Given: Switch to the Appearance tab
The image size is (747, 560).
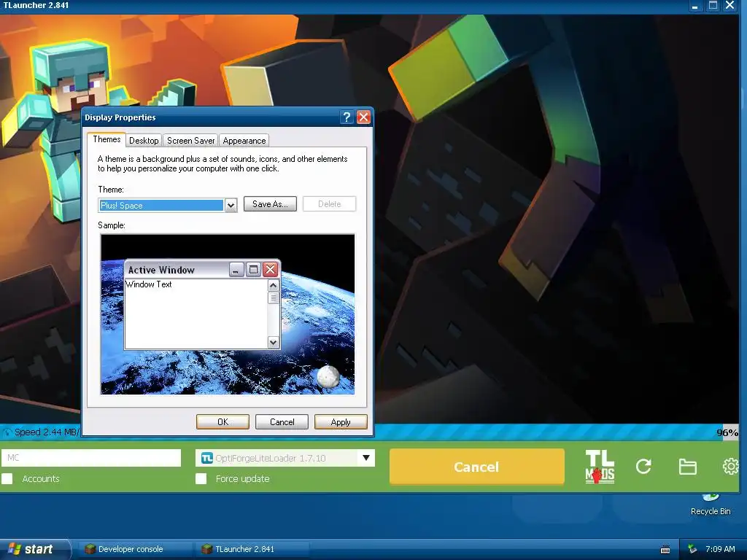Looking at the screenshot, I should (244, 141).
